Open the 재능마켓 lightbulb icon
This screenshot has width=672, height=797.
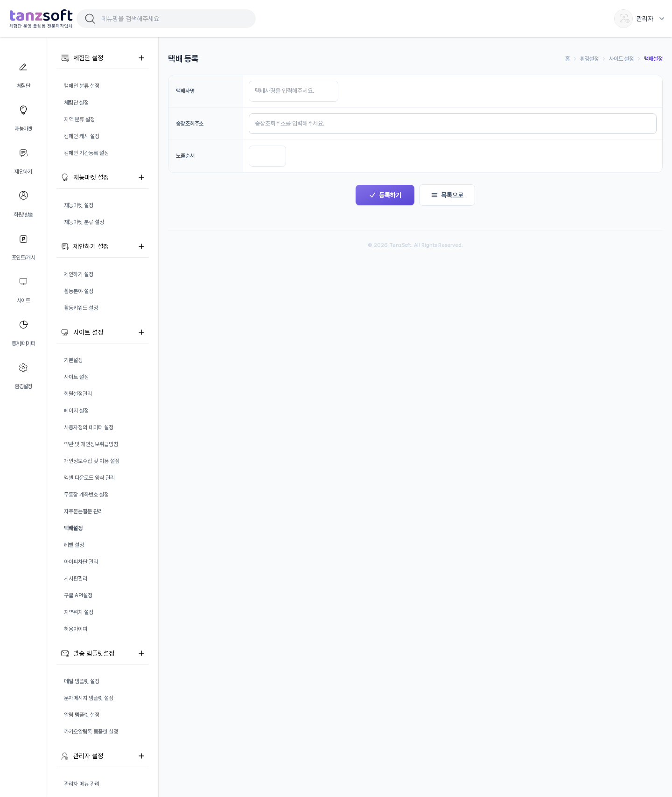23,110
